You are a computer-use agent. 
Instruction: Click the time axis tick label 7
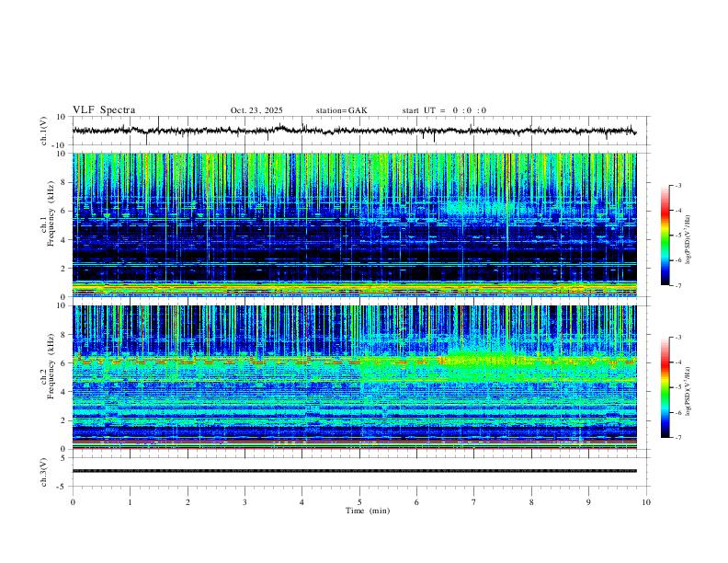point(474,502)
